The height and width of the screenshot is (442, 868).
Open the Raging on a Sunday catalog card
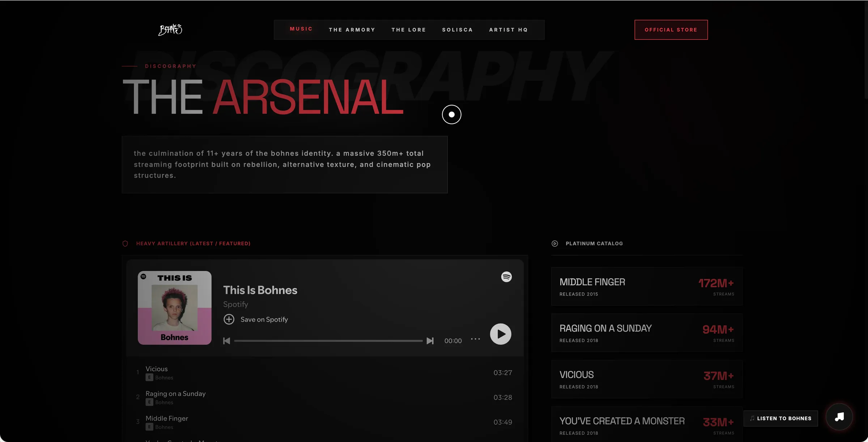647,333
